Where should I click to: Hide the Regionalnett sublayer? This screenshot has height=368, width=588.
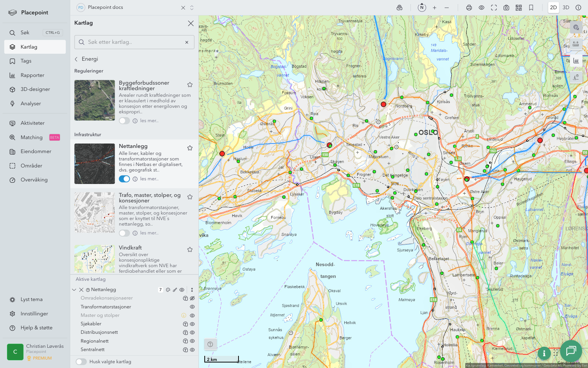(x=192, y=341)
